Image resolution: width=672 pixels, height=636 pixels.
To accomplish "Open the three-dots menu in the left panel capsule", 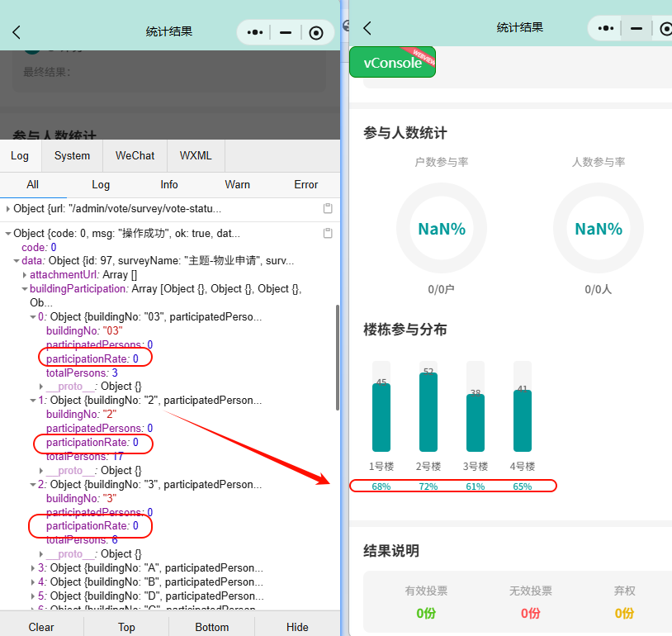I will pyautogui.click(x=255, y=32).
